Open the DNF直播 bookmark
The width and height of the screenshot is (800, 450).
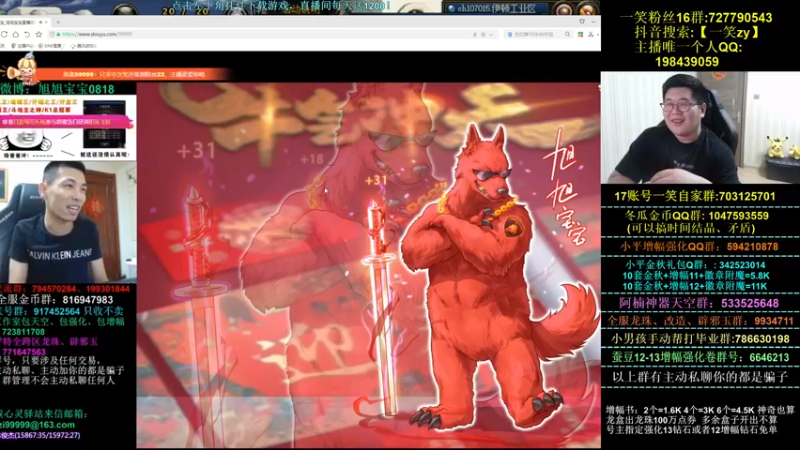51,46
